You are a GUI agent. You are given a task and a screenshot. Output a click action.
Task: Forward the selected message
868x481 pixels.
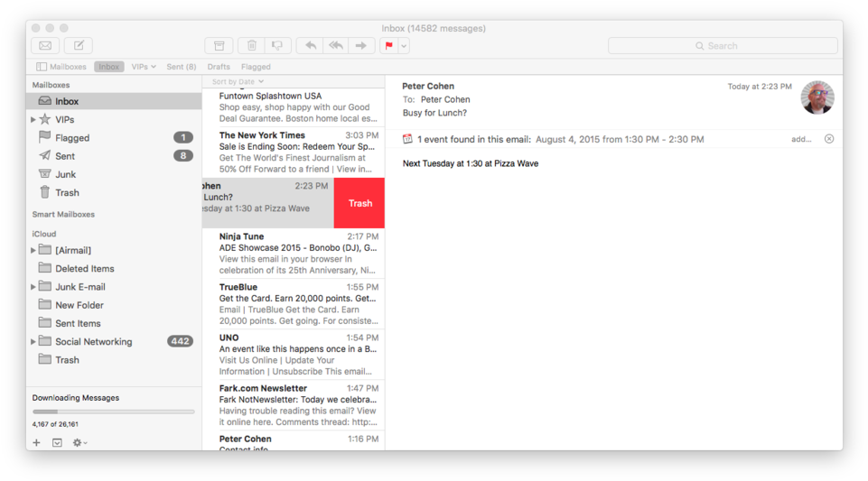[361, 46]
